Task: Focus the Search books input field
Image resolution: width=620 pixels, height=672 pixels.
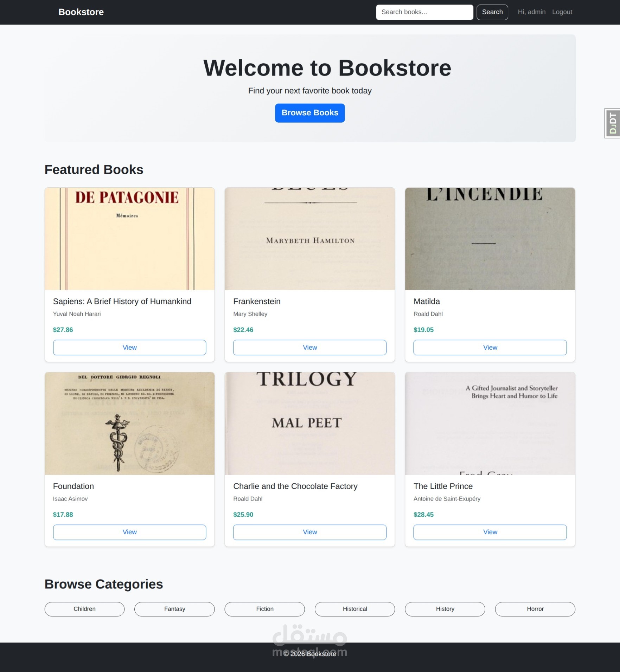Action: 424,12
